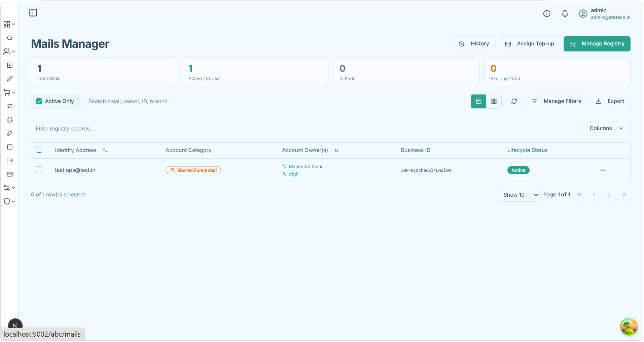
Task: Click the git branch sidebar icon
Action: (10, 133)
